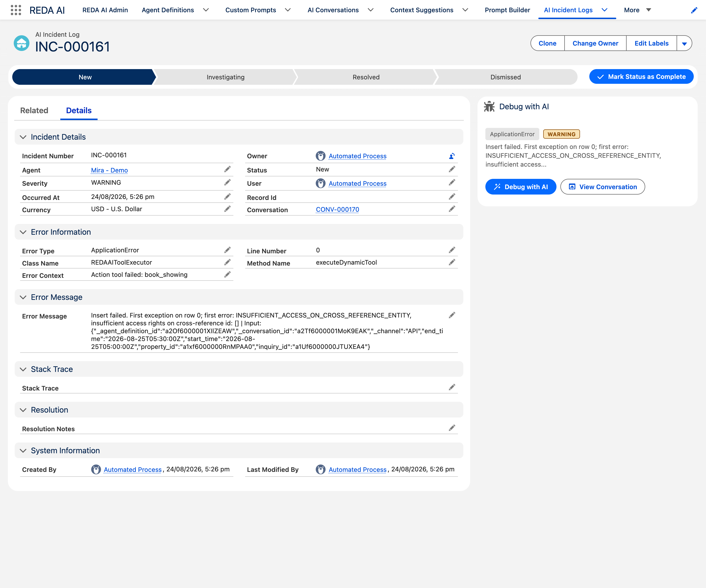Open the More navigation menu

pos(638,10)
